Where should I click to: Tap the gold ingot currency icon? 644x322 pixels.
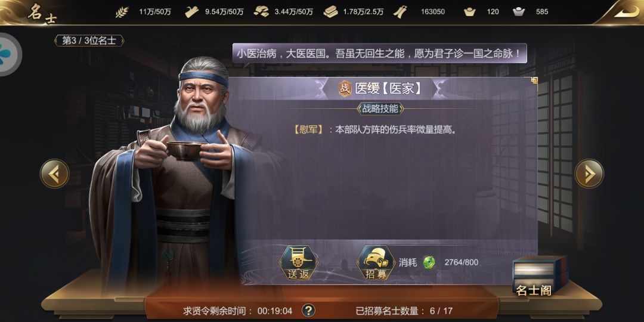point(469,12)
